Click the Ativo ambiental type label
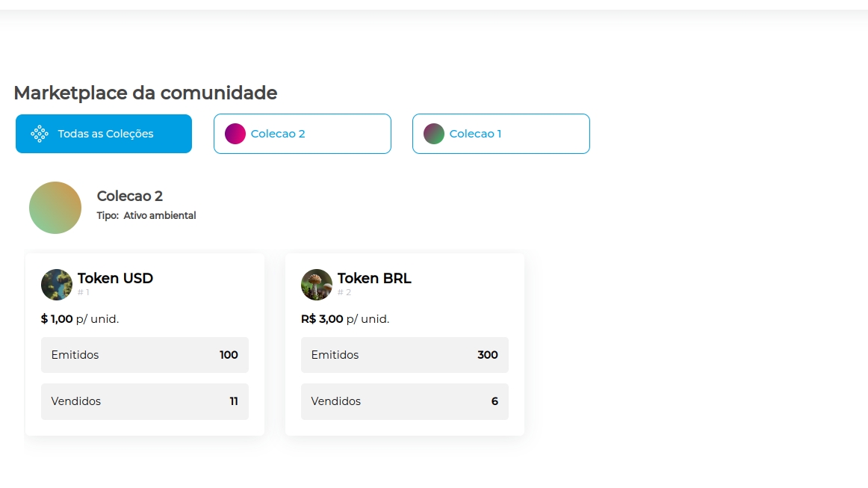 click(159, 216)
